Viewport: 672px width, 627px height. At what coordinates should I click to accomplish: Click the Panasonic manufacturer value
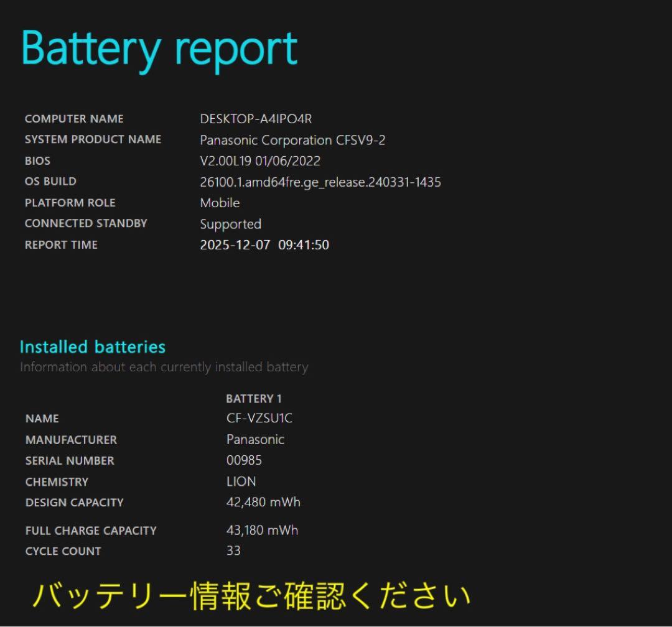(x=256, y=439)
